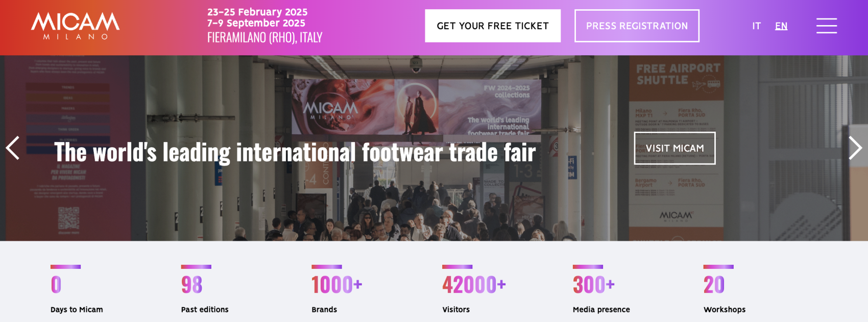Screen dimensions: 868x322
Task: Click the hero banner background image
Action: pyautogui.click(x=434, y=204)
